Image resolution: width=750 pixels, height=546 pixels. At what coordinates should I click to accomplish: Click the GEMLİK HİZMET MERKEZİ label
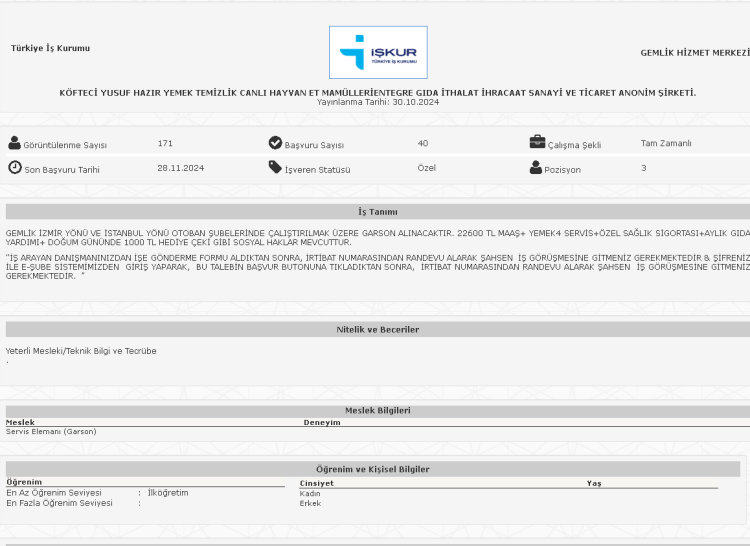click(x=694, y=53)
